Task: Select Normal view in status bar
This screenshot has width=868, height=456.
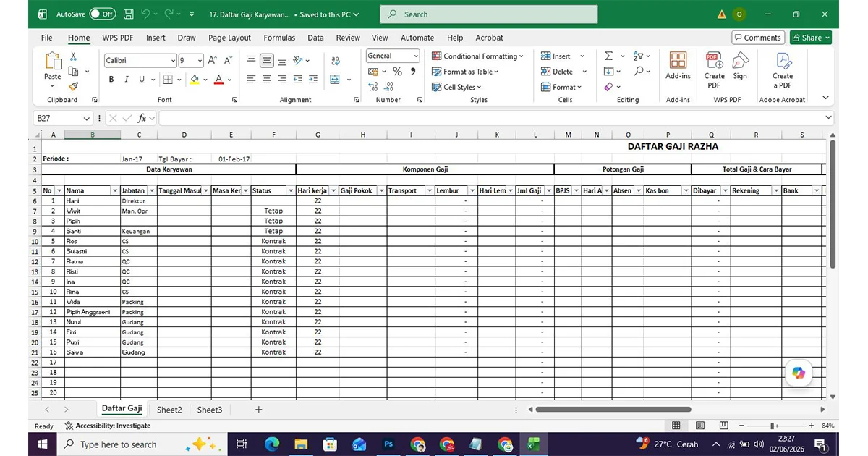Action: 676,426
